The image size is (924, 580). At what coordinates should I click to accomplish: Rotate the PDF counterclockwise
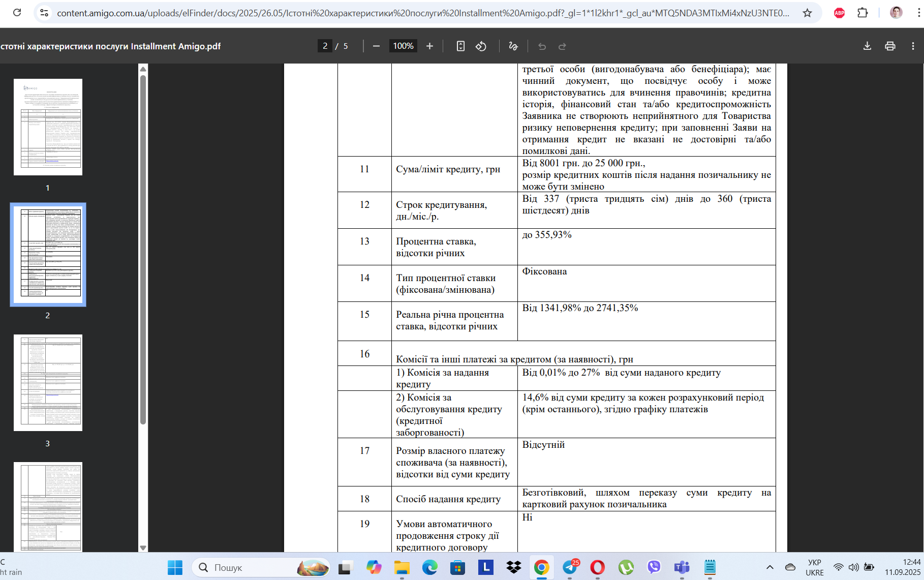tap(481, 46)
